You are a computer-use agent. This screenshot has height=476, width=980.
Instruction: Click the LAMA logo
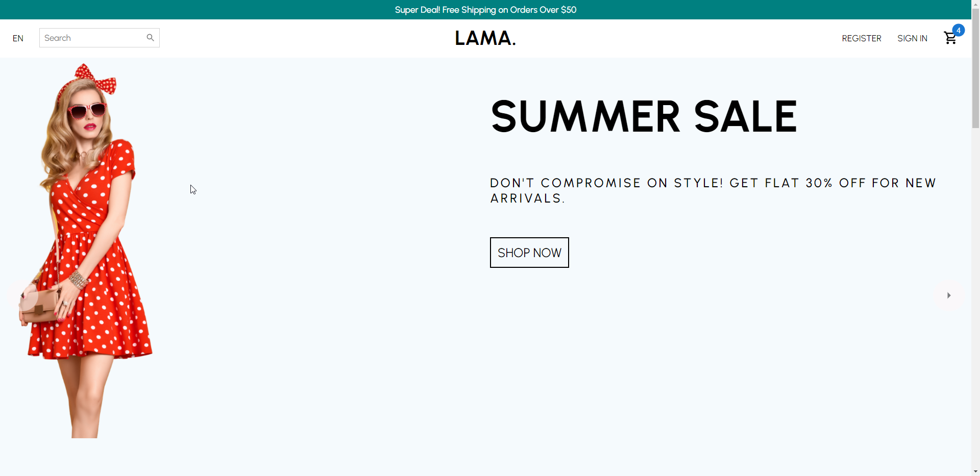point(485,38)
